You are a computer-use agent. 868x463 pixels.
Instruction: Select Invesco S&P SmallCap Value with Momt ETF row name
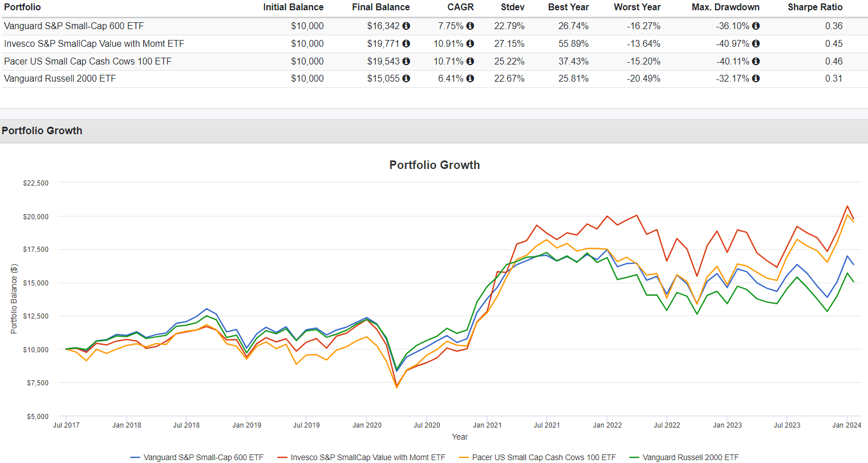coord(94,43)
